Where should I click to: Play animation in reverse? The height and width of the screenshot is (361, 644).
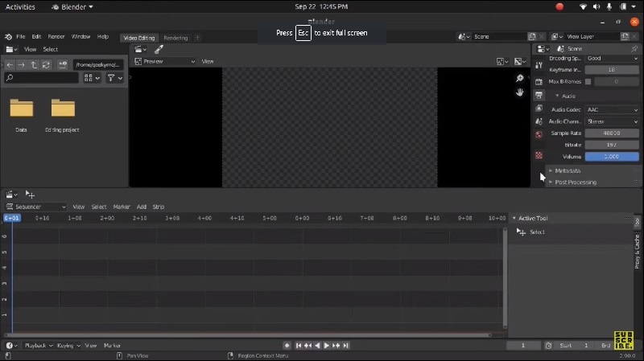[317, 346]
